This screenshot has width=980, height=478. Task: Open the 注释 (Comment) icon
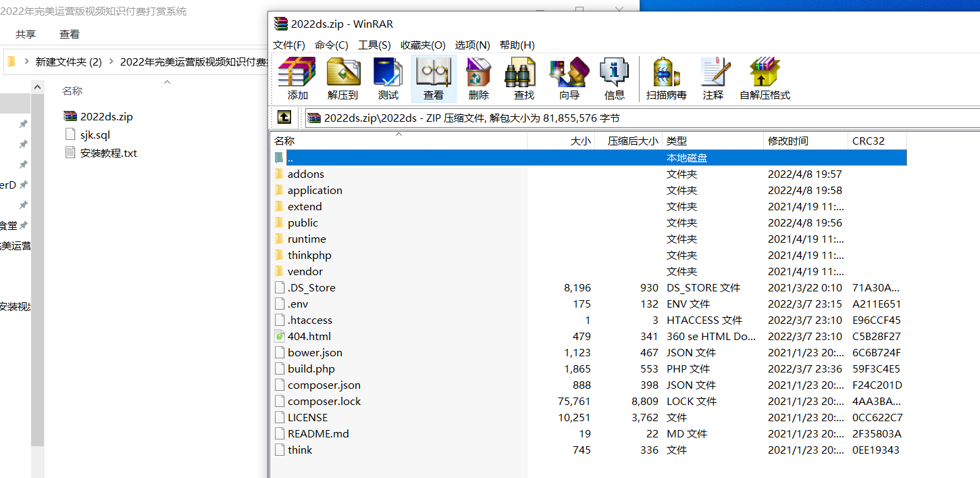click(x=713, y=74)
